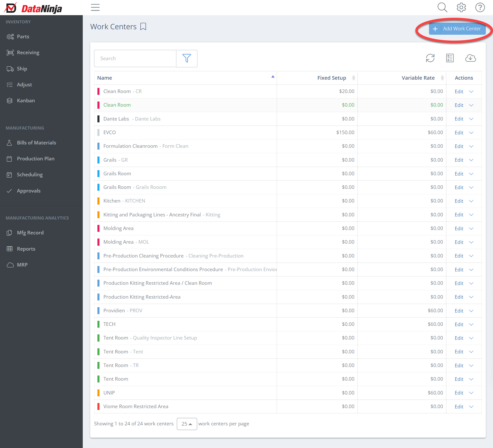Expand actions chevron for UNIP row
Viewport: 493px width, 448px height.
click(x=471, y=393)
